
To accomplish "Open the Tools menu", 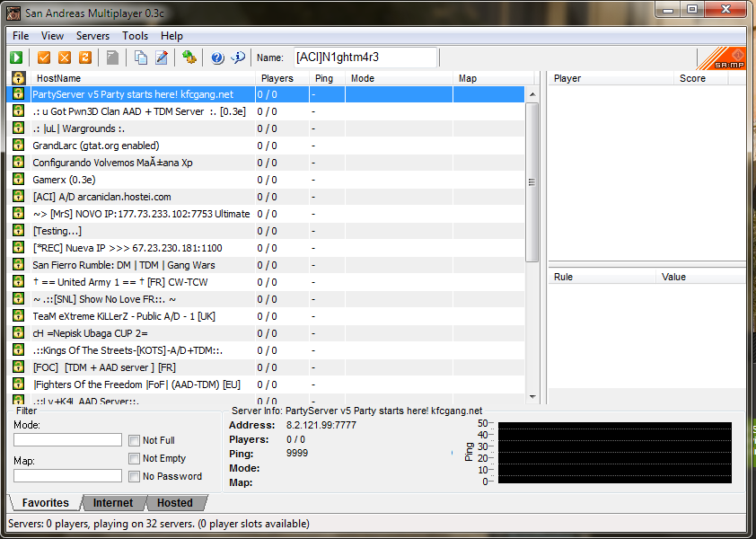I will click(136, 36).
